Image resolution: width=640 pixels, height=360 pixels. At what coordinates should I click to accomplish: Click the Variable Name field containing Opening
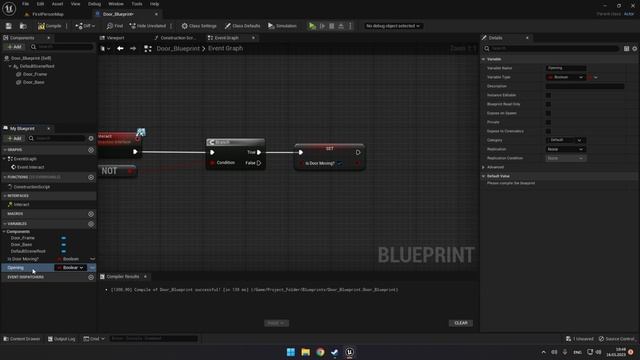pyautogui.click(x=566, y=68)
